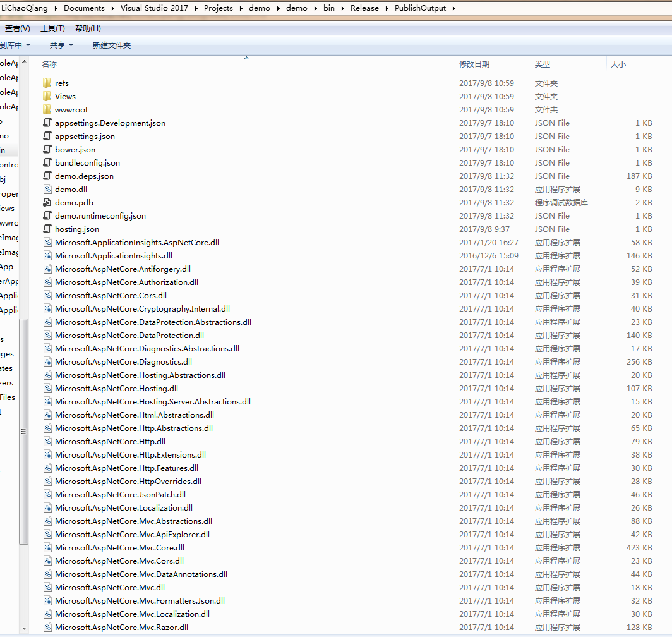This screenshot has height=637, width=672.
Task: Sort by 修改日期 column header
Action: 474,64
